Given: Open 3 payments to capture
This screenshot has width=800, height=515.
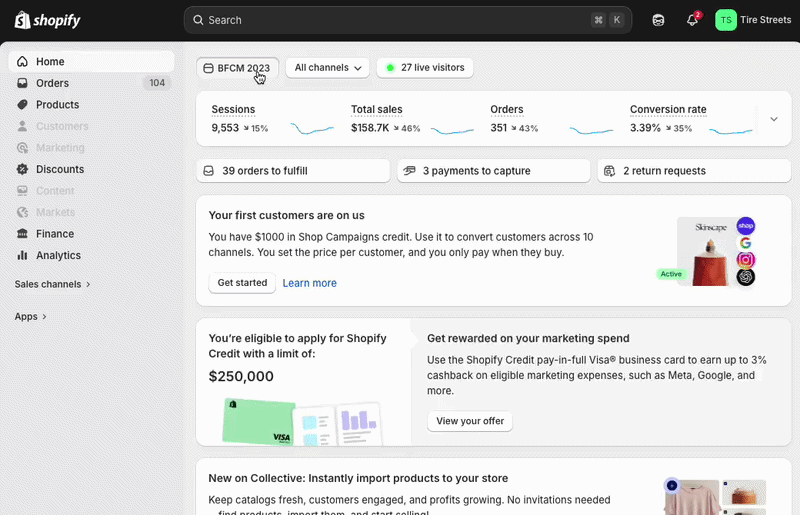Looking at the screenshot, I should (x=494, y=170).
